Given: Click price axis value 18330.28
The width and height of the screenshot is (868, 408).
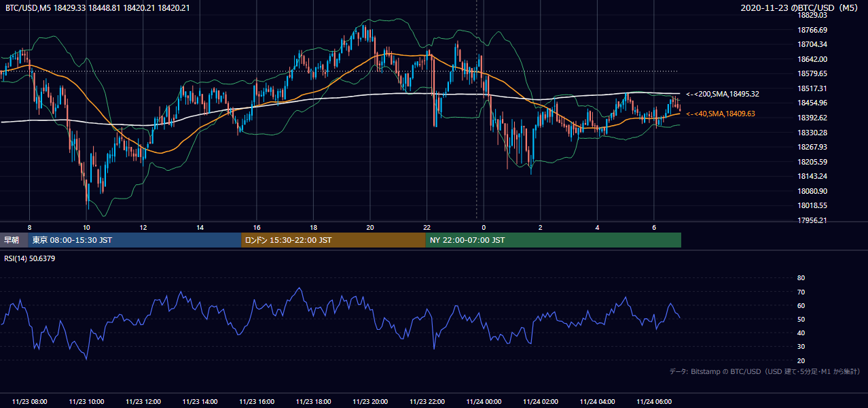Looking at the screenshot, I should [x=812, y=133].
